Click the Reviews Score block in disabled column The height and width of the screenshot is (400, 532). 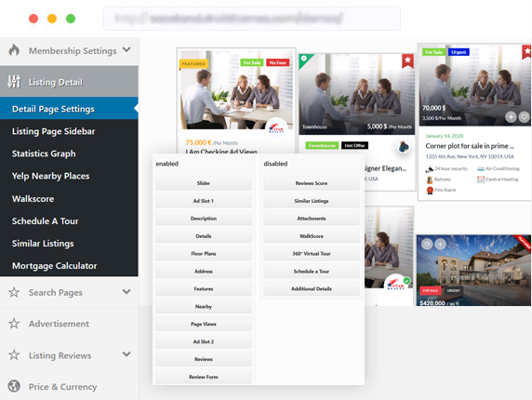312,183
